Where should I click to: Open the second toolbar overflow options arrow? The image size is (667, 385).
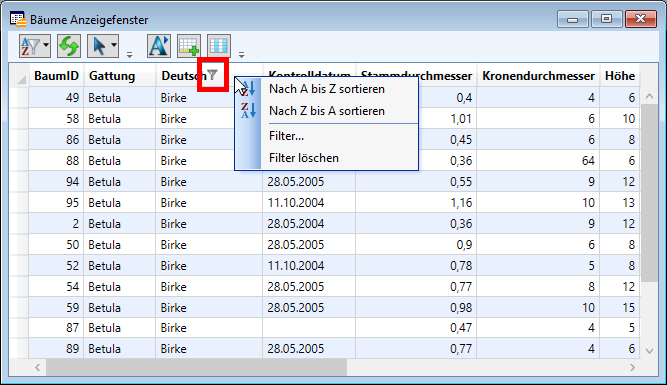click(x=242, y=54)
